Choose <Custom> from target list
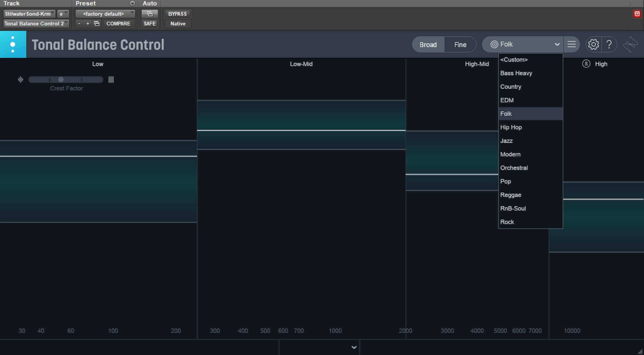This screenshot has width=644, height=355. tap(530, 60)
